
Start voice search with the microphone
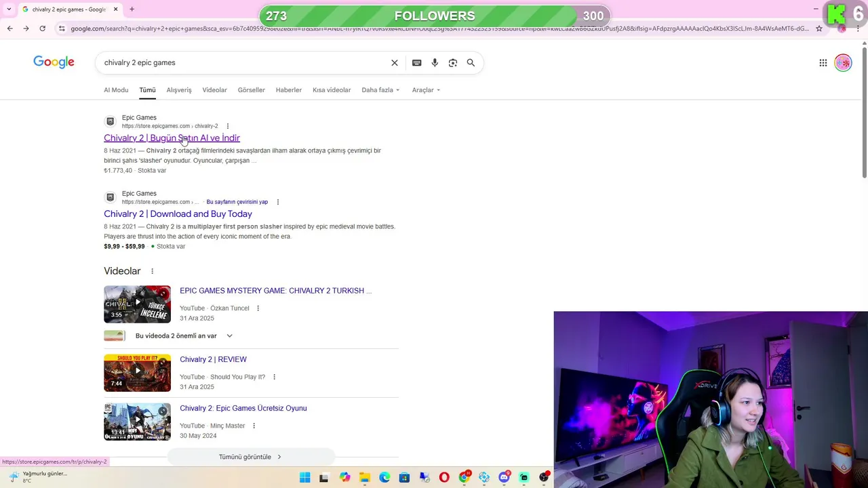[435, 62]
